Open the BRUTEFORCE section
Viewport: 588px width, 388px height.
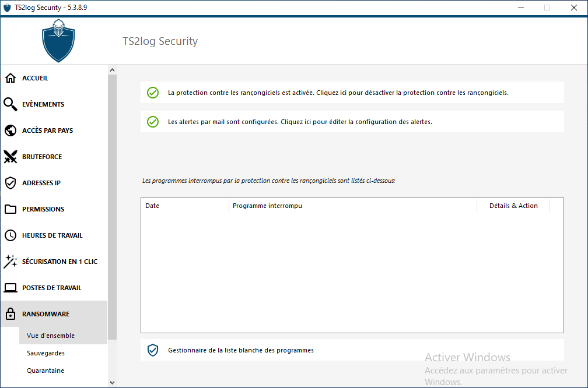pyautogui.click(x=54, y=157)
